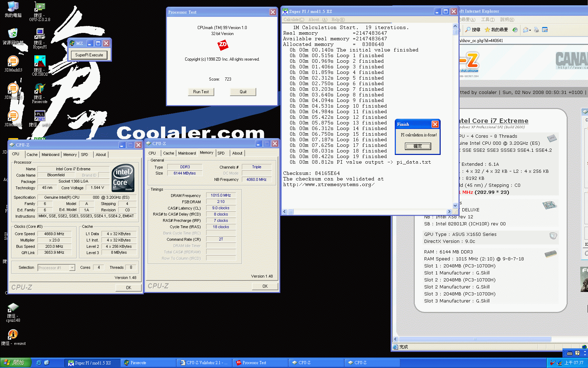This screenshot has height=368, width=588.
Task: Click the CAS# Latency 9.0 clocks value
Action: 221,208
